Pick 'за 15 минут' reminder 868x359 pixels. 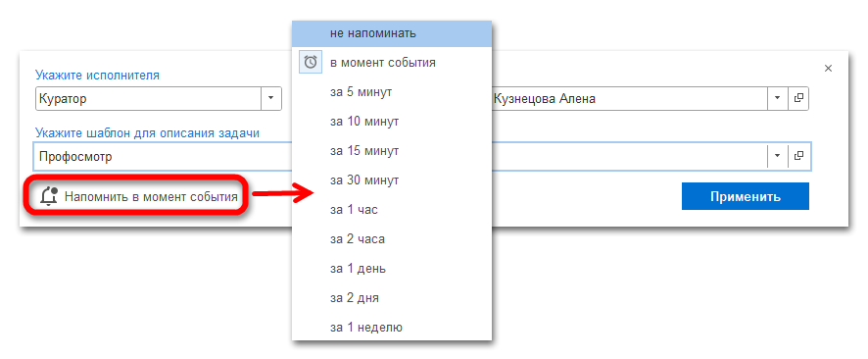[x=391, y=151]
